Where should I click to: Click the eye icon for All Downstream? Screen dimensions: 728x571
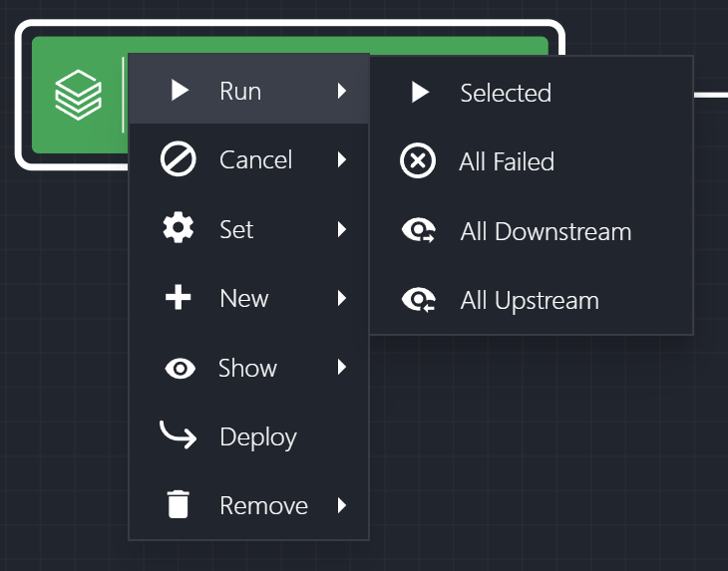[418, 231]
